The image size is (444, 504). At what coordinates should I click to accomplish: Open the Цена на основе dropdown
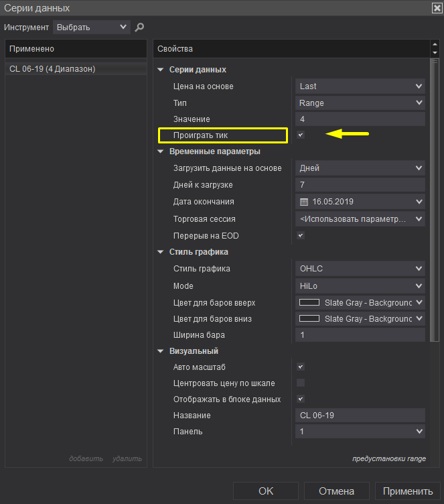tap(360, 86)
